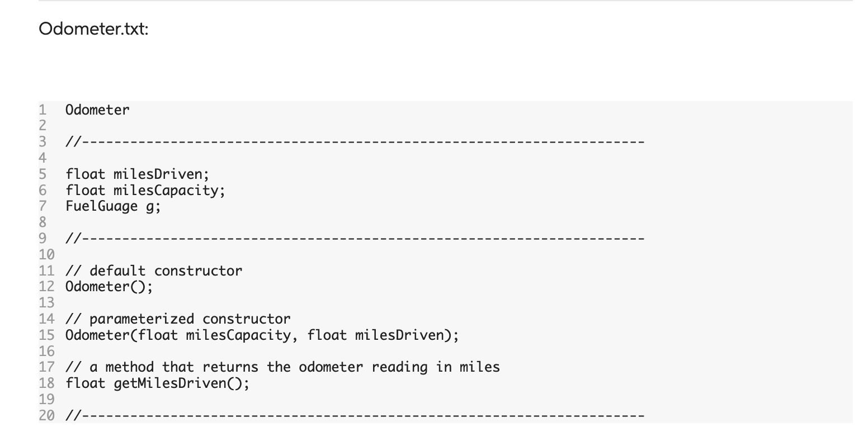Click line number 1 in the gutter
Image resolution: width=868 pixels, height=446 pixels.
tap(43, 110)
